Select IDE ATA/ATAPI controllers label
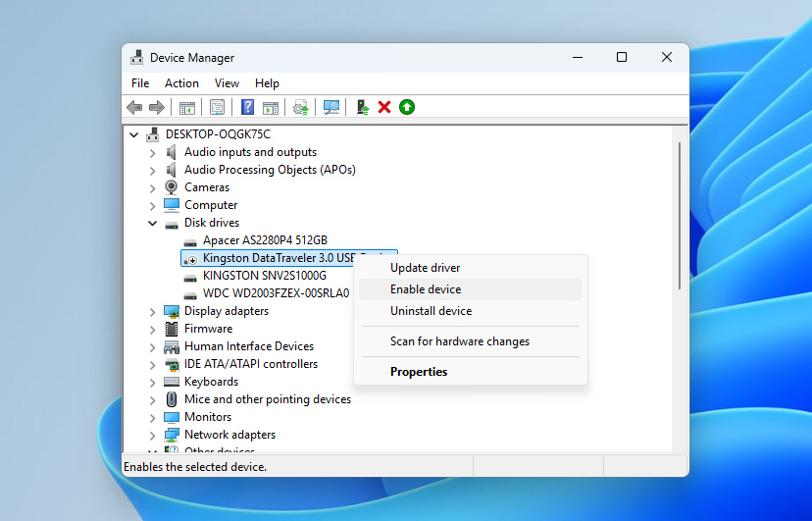Screen dimensions: 812x521 tap(251, 364)
